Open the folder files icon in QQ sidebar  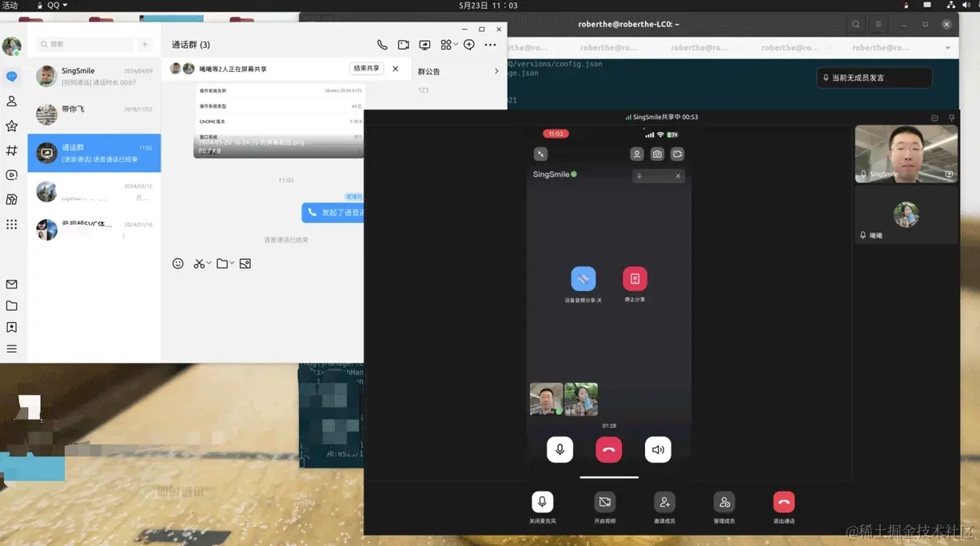pos(11,306)
